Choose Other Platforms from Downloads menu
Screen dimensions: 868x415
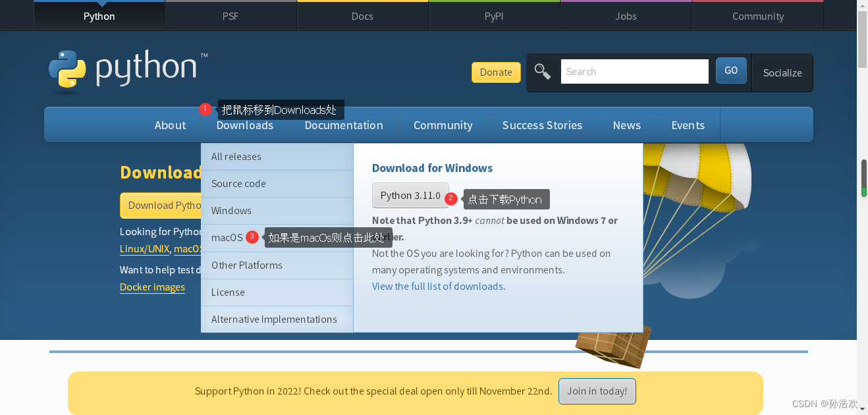[x=247, y=265]
